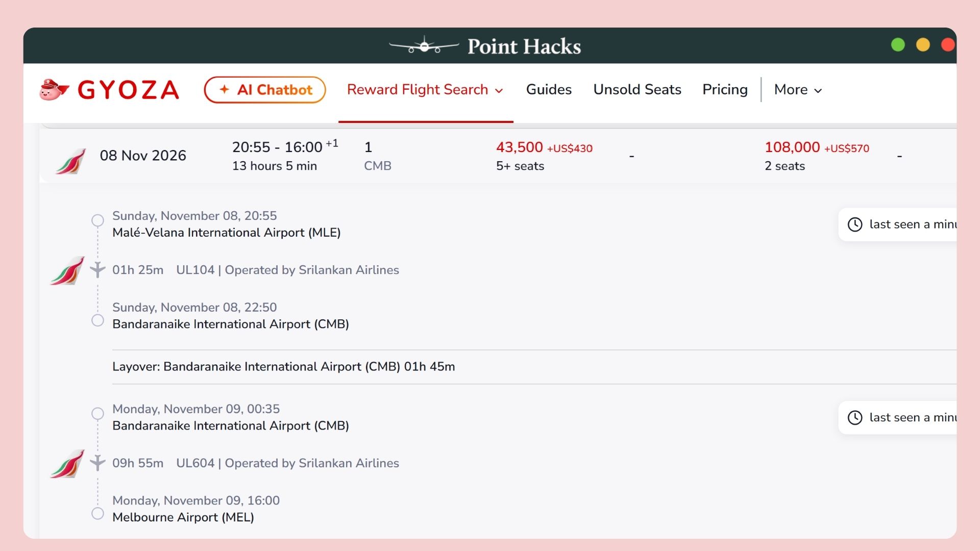Open the Guides menu item
This screenshot has width=980, height=551.
click(x=549, y=89)
